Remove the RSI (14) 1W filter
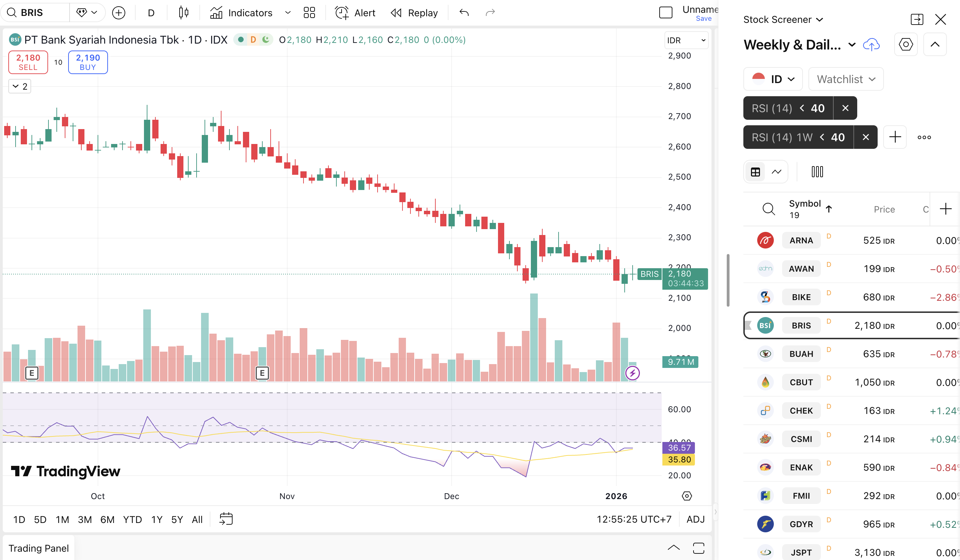 point(866,137)
